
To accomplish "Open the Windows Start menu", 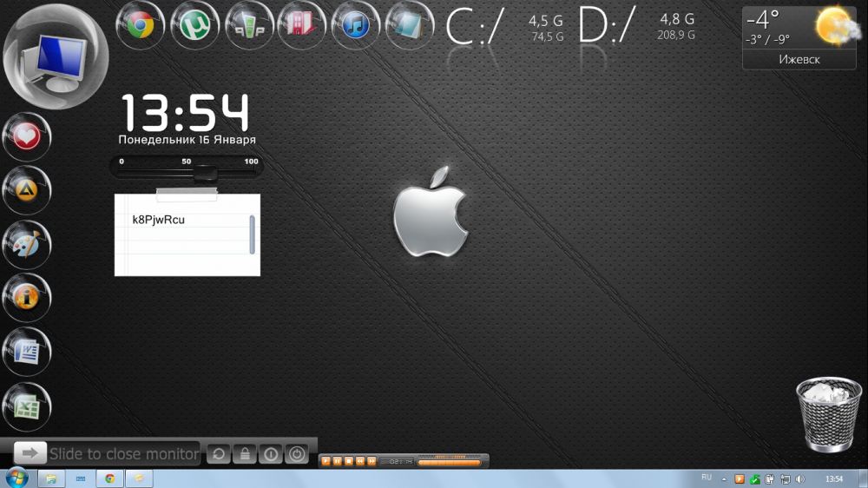I will tap(16, 478).
